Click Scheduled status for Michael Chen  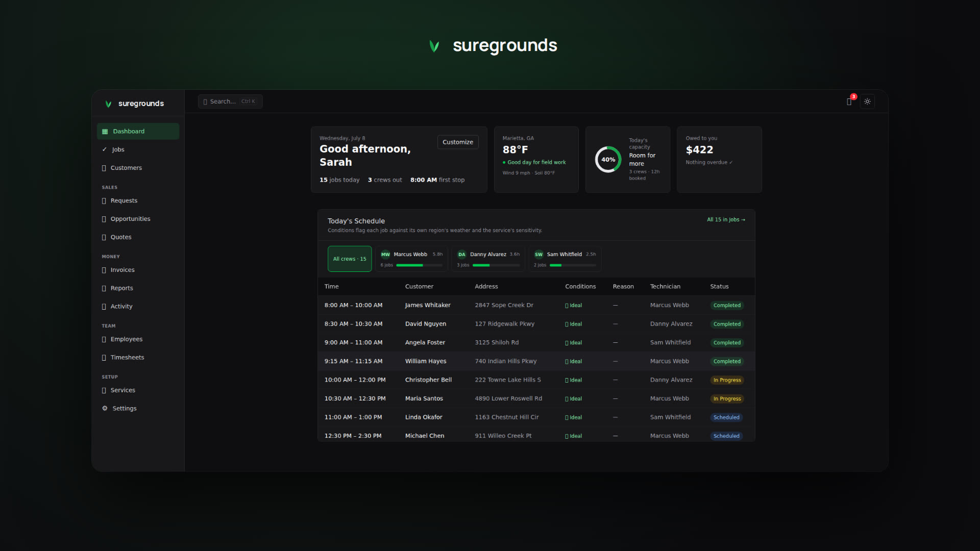pyautogui.click(x=726, y=436)
